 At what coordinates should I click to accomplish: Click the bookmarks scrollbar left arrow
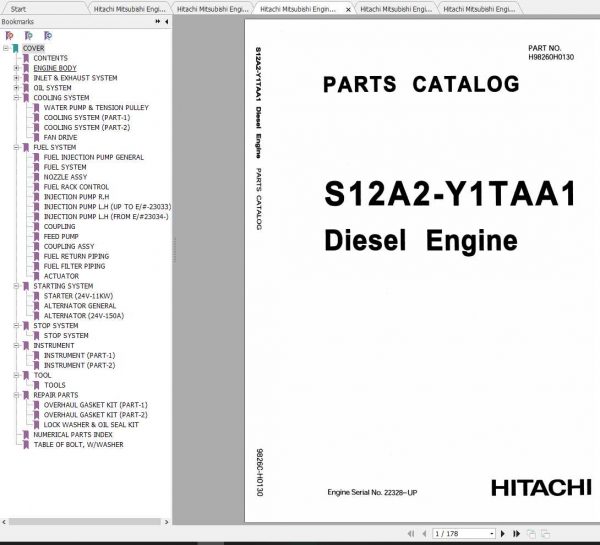pos(4,522)
